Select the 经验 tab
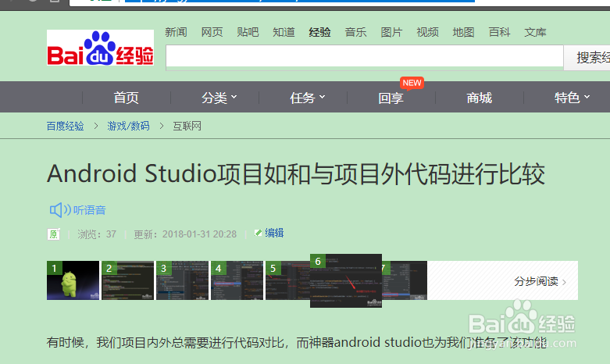This screenshot has width=610, height=364. [319, 32]
